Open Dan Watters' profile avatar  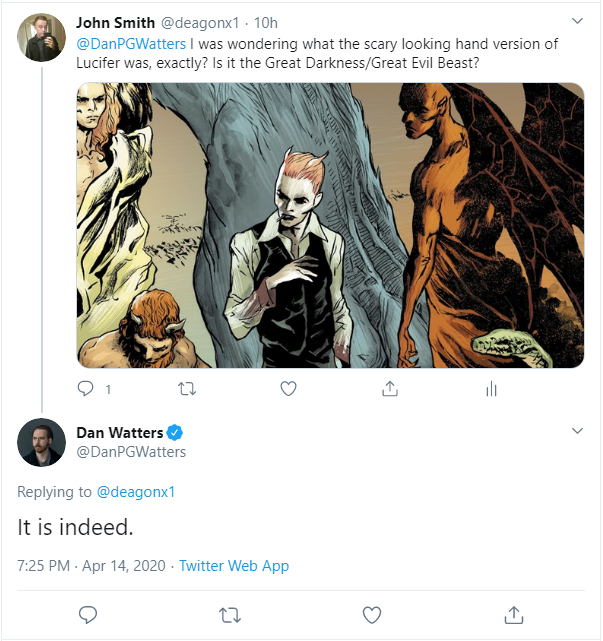pyautogui.click(x=41, y=442)
